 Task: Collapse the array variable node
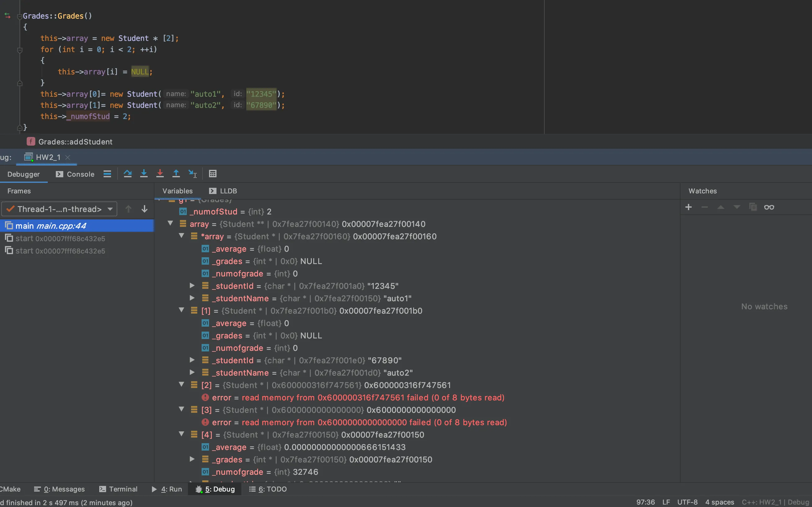[171, 223]
